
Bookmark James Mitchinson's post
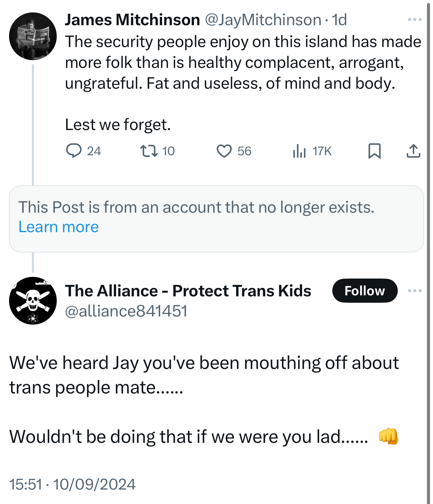click(x=374, y=151)
